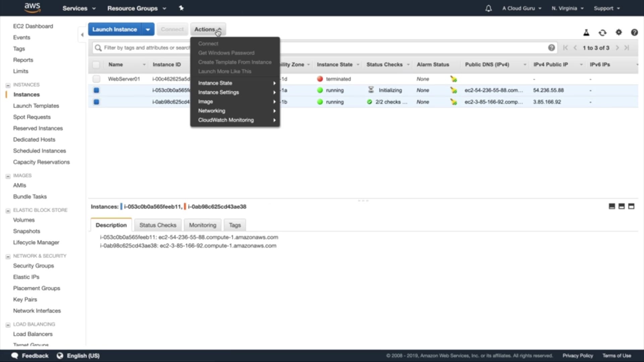Go to previous page of instances
Screen dimensions: 644x362
575,48
